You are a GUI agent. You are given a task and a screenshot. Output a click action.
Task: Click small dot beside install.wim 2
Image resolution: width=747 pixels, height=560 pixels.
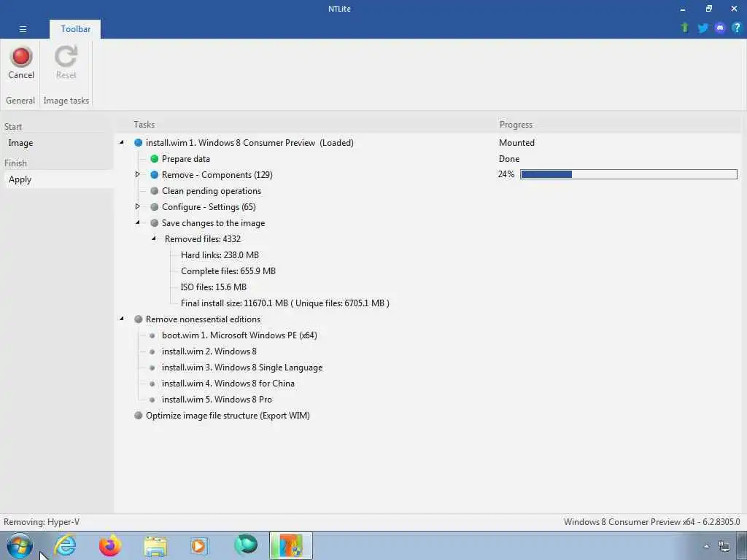[x=152, y=351]
